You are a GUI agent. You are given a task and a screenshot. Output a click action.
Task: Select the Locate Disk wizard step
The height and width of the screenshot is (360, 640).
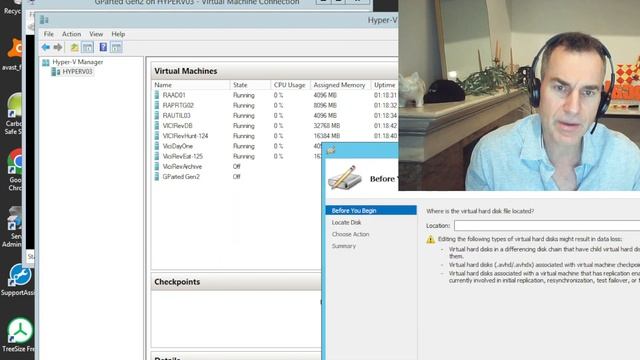347,222
